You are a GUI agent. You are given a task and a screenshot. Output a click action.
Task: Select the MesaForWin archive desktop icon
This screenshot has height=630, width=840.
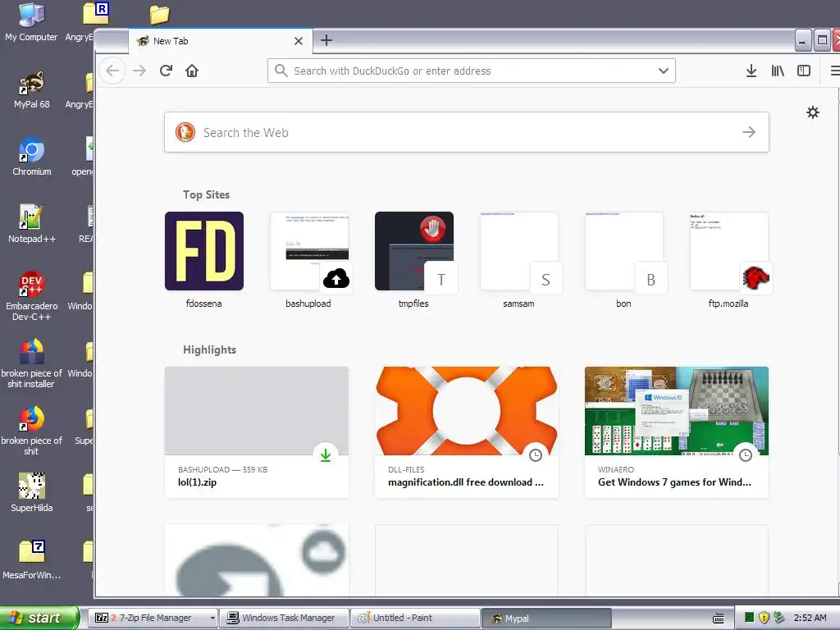click(32, 559)
